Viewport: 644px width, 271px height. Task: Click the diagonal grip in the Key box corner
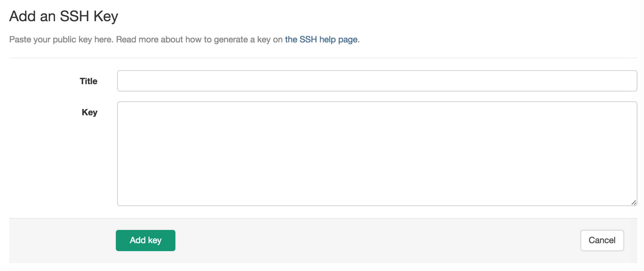click(633, 202)
